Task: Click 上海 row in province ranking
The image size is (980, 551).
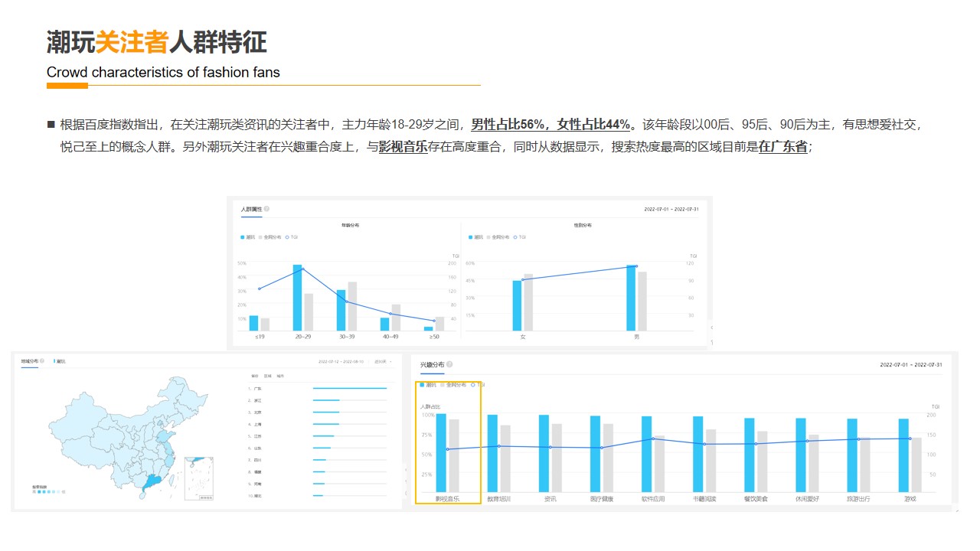Action: tap(318, 424)
